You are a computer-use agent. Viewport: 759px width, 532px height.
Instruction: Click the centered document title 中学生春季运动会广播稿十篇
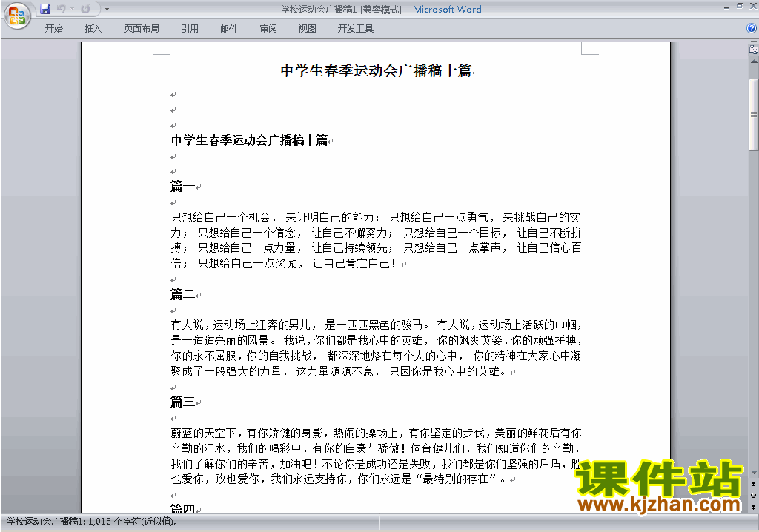point(376,70)
